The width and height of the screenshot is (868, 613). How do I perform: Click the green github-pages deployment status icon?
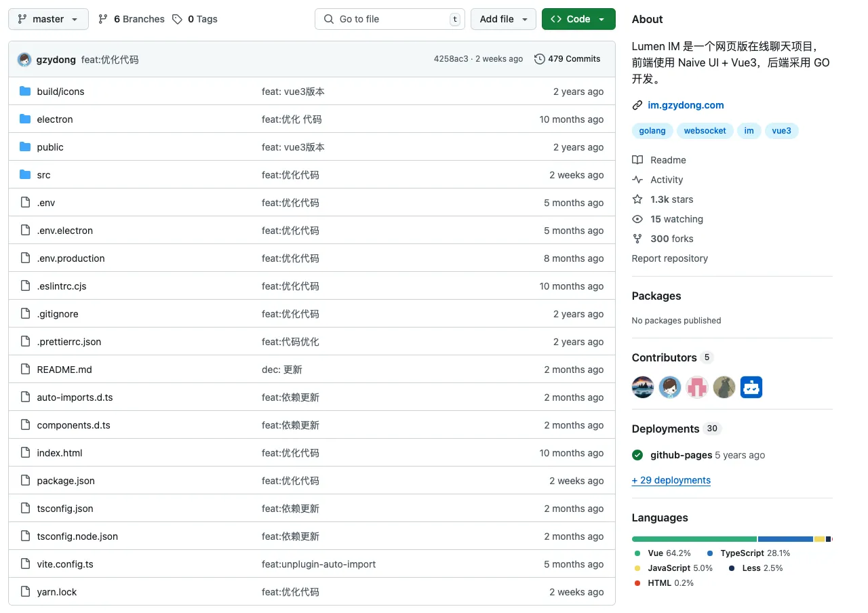[x=637, y=455]
